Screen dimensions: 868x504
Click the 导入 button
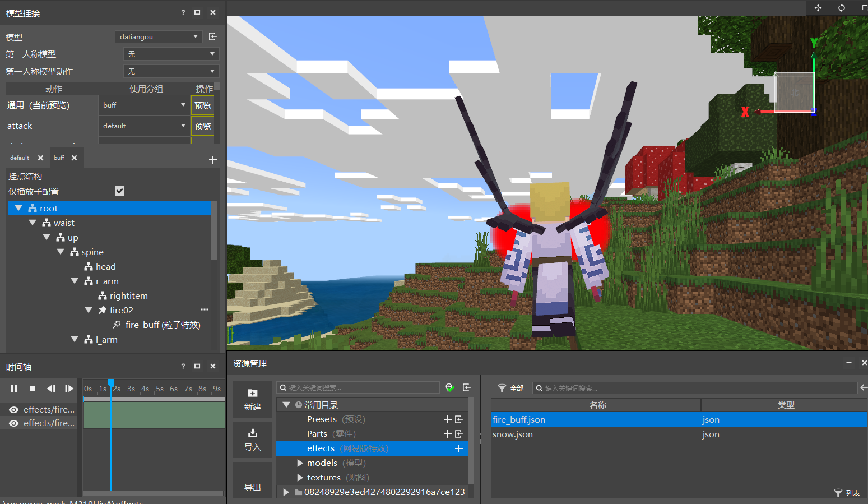(x=253, y=440)
